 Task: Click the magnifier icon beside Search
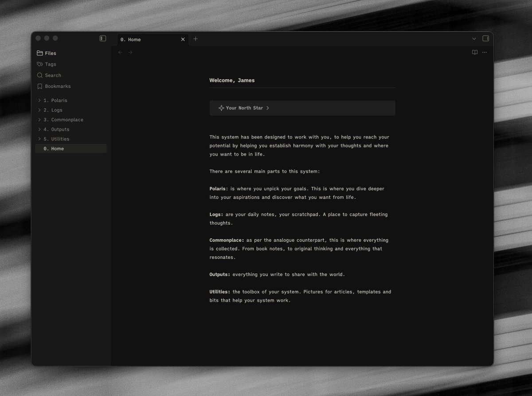40,75
